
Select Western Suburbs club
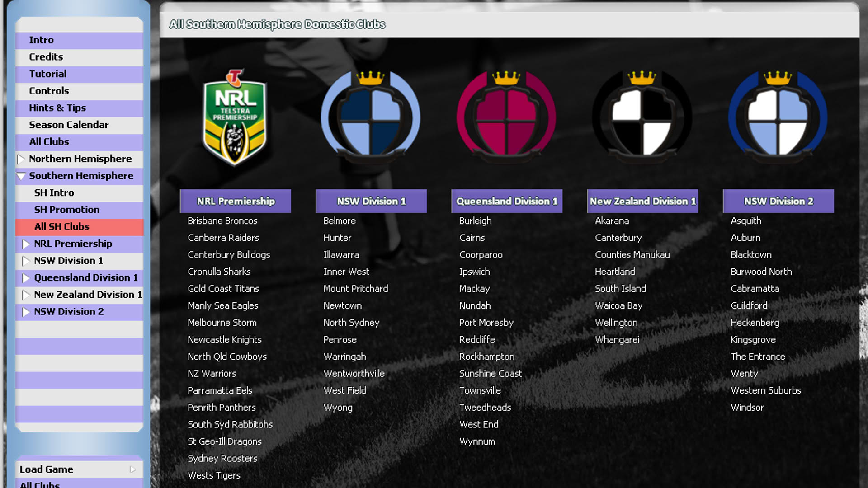pos(765,391)
